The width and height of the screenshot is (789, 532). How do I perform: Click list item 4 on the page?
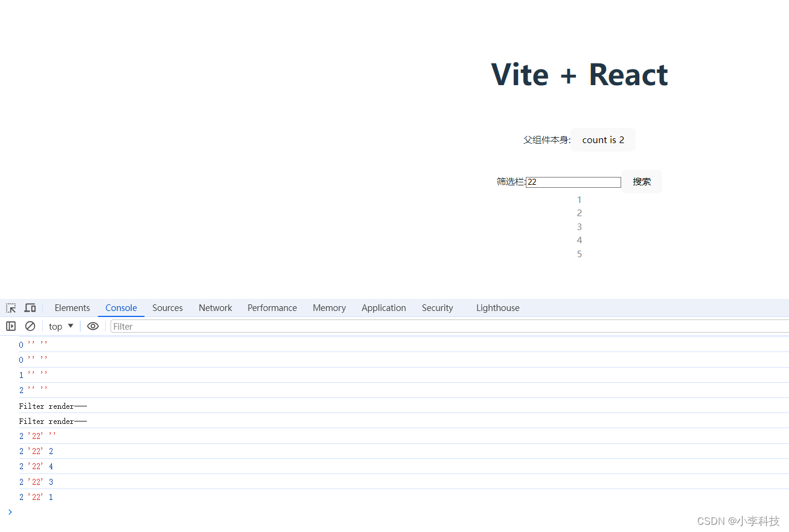(580, 240)
